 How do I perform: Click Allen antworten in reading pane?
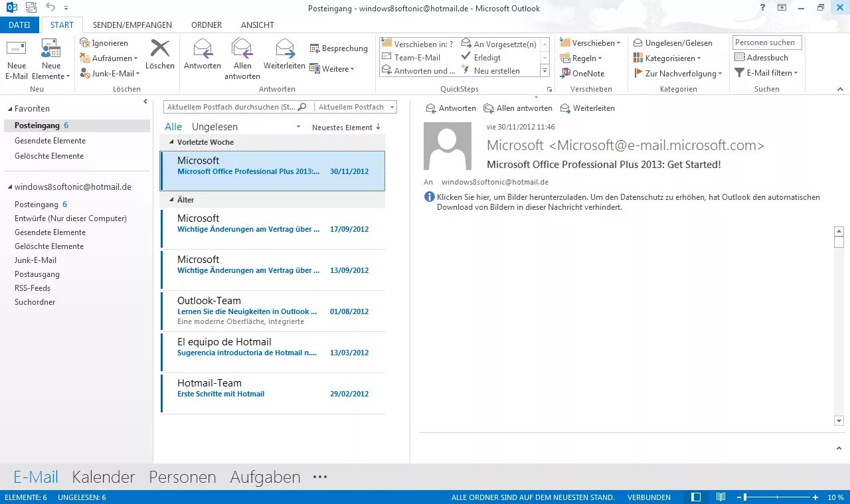click(x=518, y=108)
